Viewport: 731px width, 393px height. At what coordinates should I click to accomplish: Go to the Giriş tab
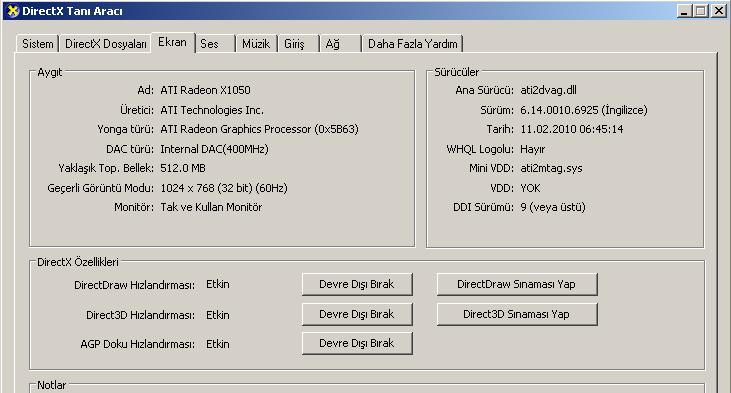[298, 44]
